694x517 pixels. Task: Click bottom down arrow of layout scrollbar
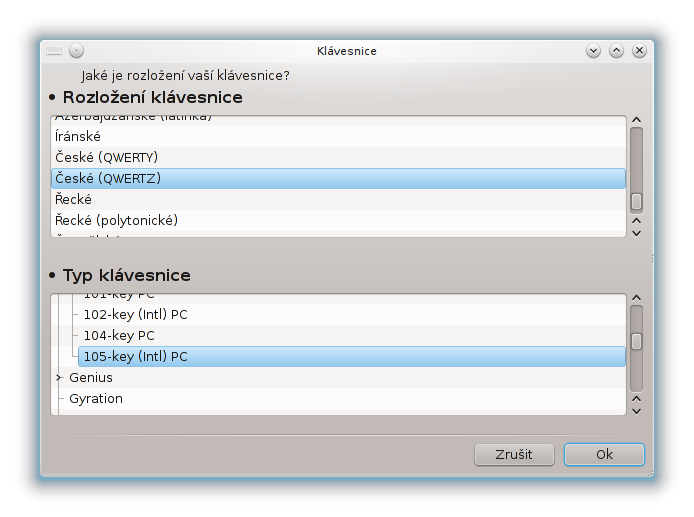[x=636, y=233]
